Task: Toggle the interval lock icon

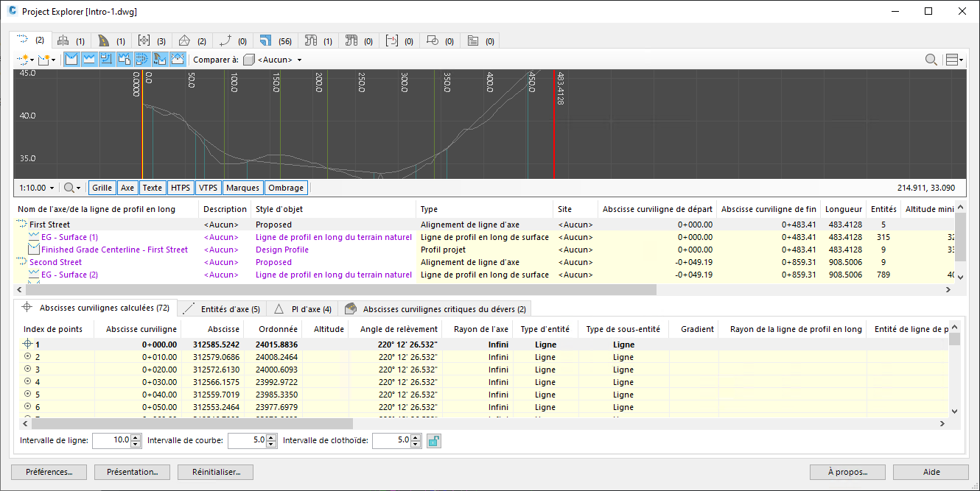Action: tap(434, 440)
